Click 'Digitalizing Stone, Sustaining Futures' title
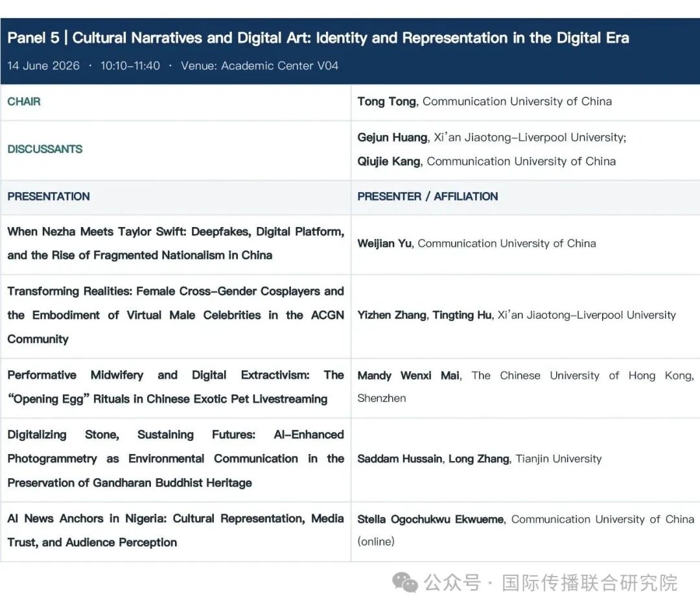Image resolution: width=700 pixels, height=611 pixels. point(176,459)
